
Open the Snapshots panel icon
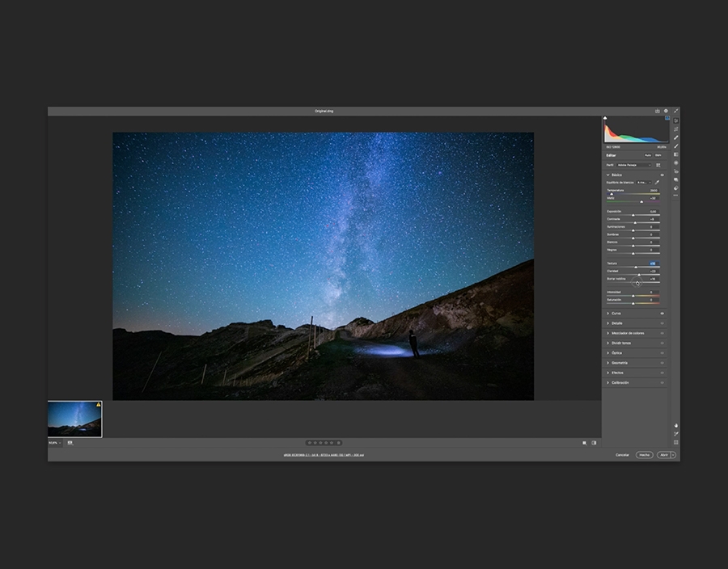pyautogui.click(x=676, y=179)
